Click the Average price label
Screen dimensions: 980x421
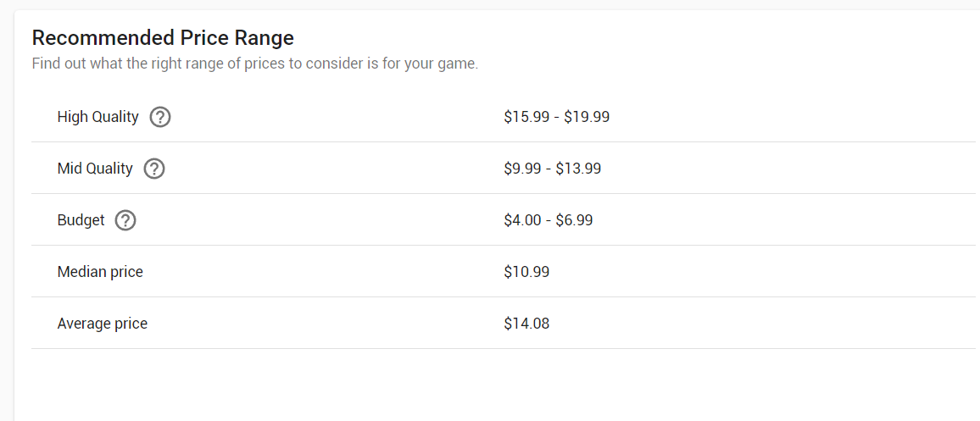coord(103,324)
